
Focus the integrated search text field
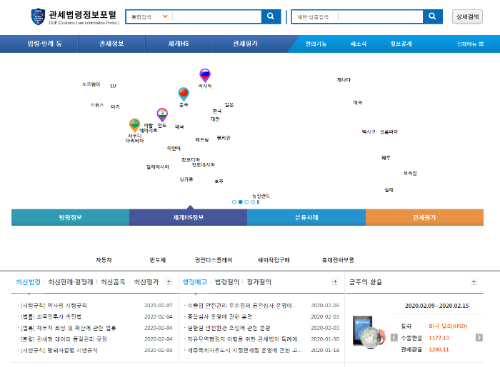tap(217, 17)
